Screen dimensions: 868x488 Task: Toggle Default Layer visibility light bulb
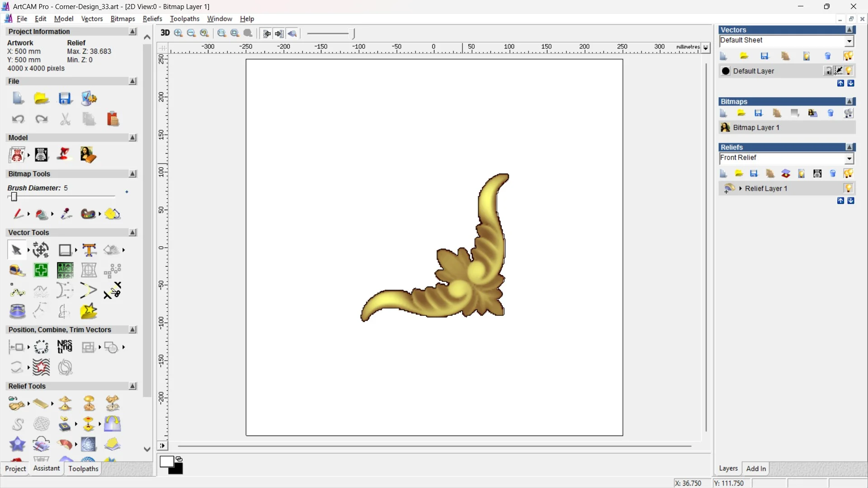[x=849, y=71]
